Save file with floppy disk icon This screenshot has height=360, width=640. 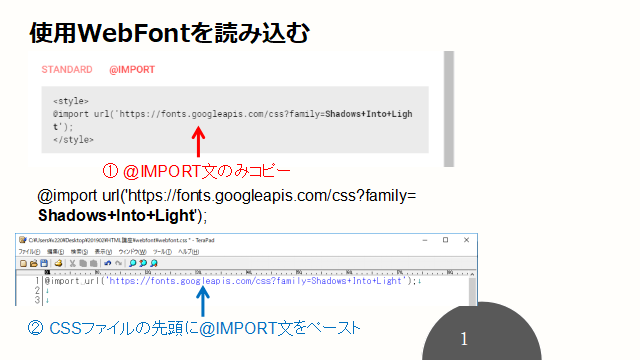44,263
